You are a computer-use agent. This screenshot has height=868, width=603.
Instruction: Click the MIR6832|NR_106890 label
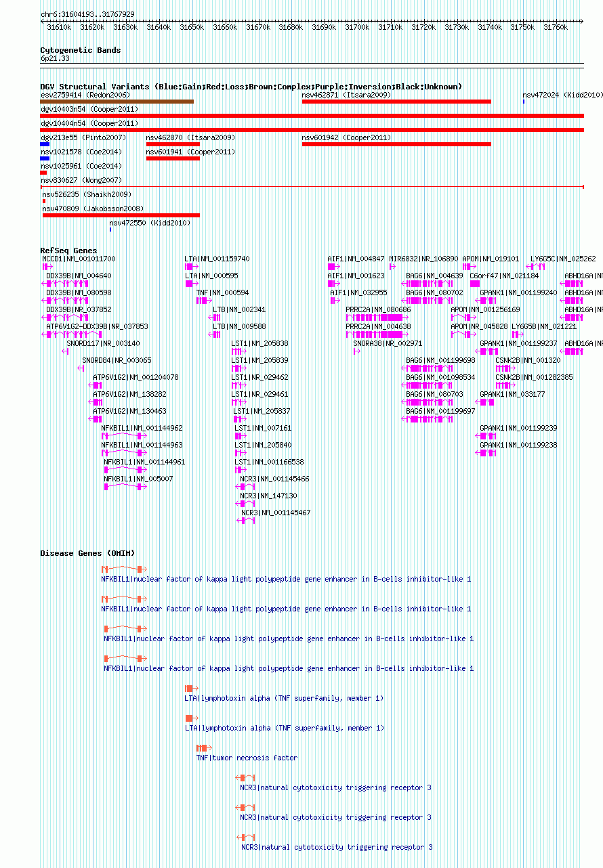point(423,259)
